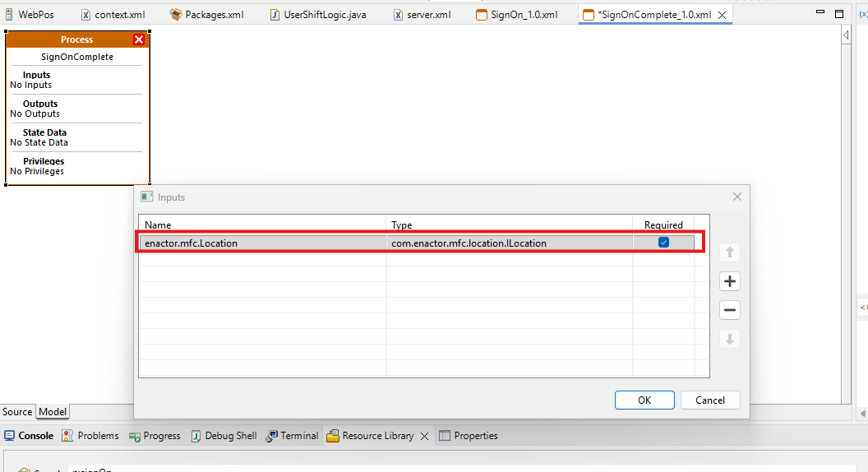Switch to the UserShiftLogic.java tab
Viewport: 868px width, 472px height.
318,15
